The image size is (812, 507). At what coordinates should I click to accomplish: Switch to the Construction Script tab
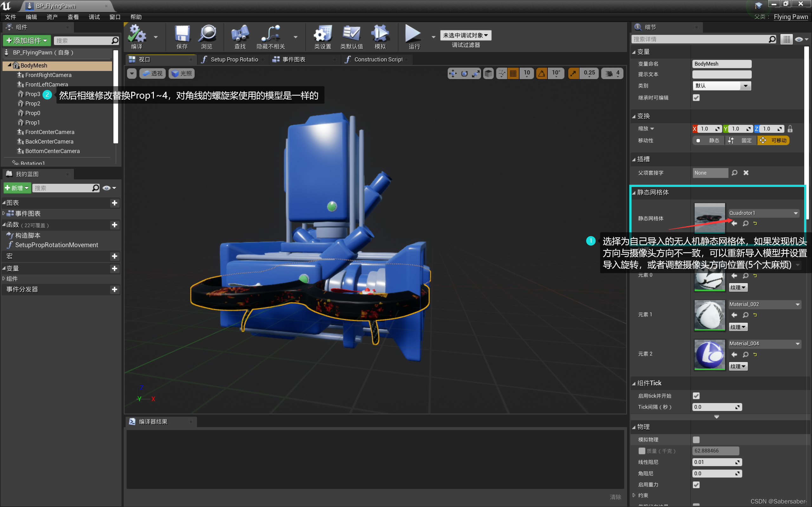378,59
